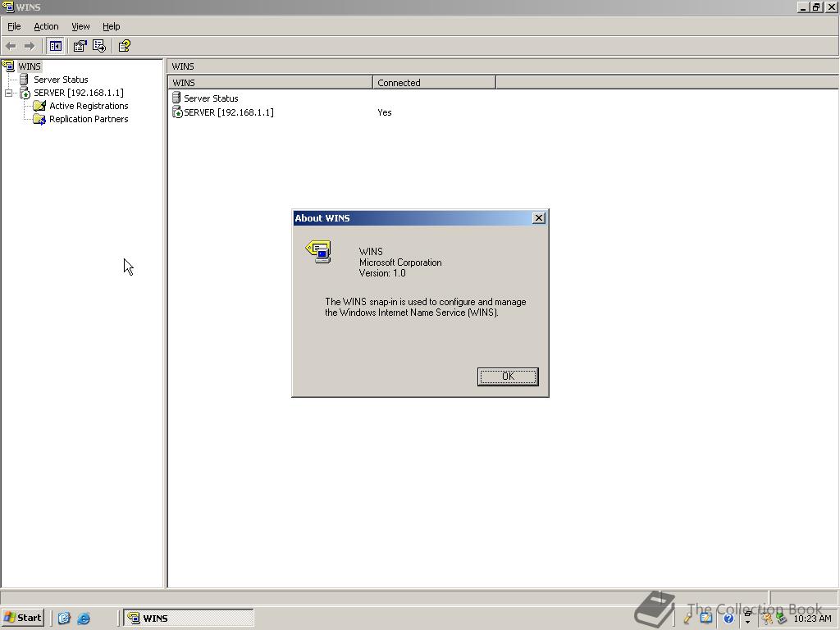
Task: Launch Internet Explorer from quick launch
Action: [84, 618]
